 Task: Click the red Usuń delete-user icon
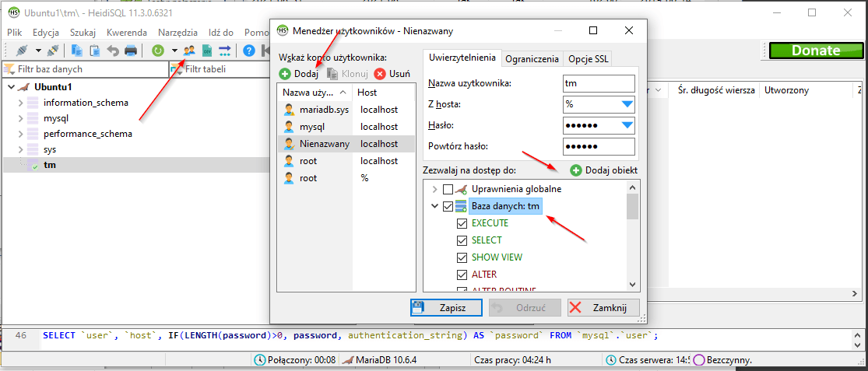(380, 74)
